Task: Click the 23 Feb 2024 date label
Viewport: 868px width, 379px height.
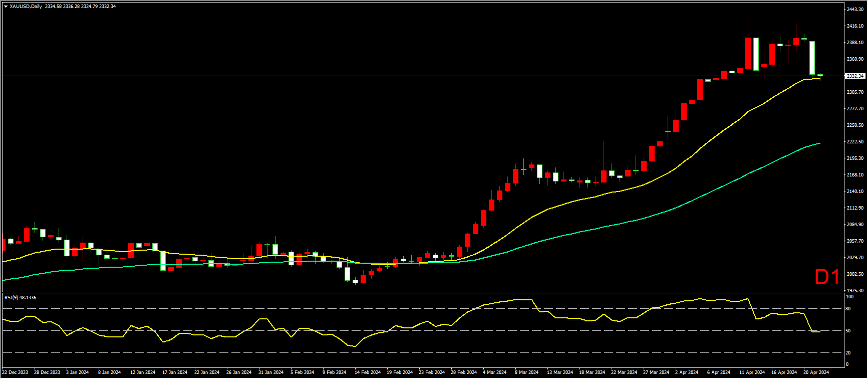Action: click(x=432, y=372)
